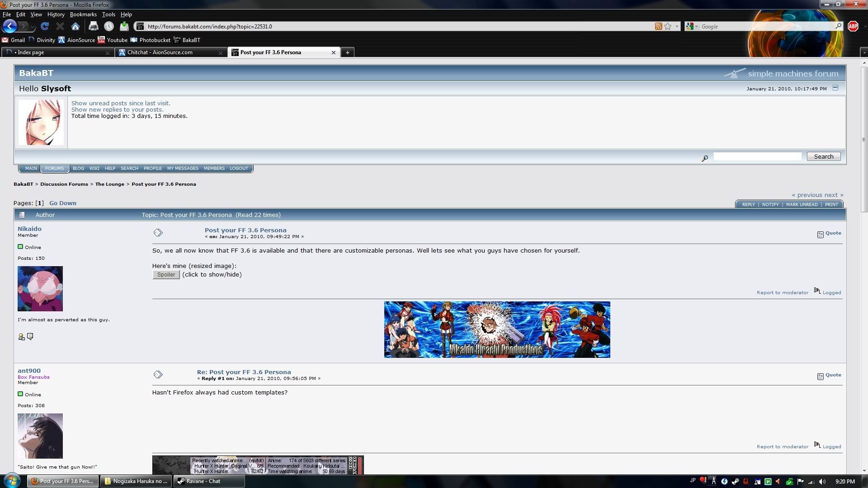This screenshot has height=488, width=868.
Task: Click the RSS feed subscribe icon
Action: (658, 26)
